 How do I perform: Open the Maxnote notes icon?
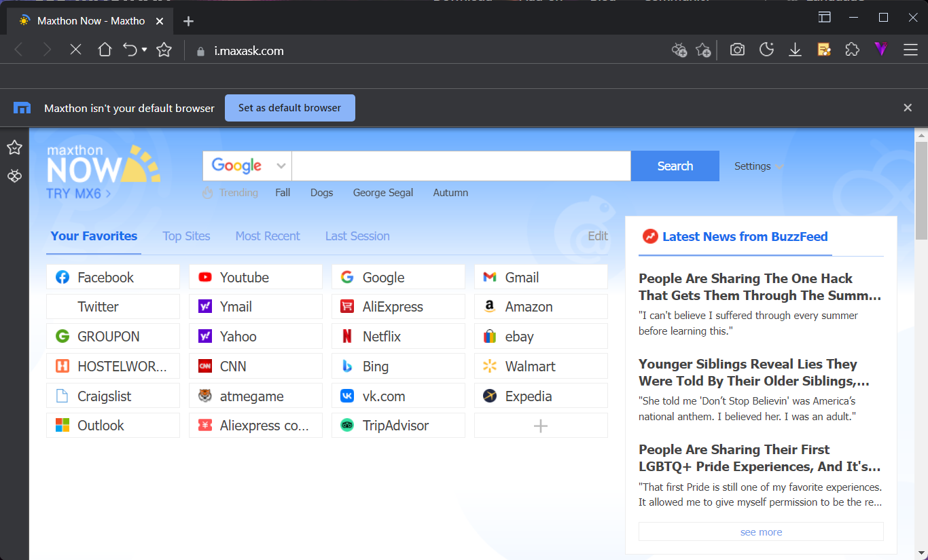[x=824, y=50]
